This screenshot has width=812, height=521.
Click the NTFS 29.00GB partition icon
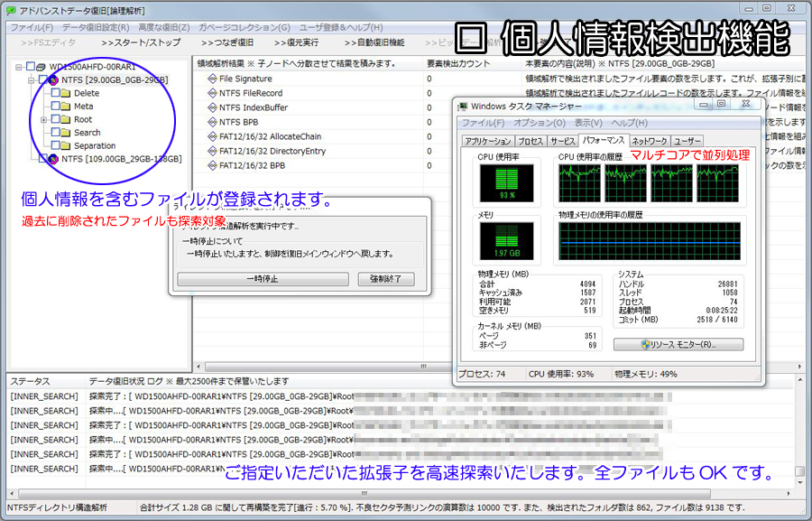click(x=53, y=79)
